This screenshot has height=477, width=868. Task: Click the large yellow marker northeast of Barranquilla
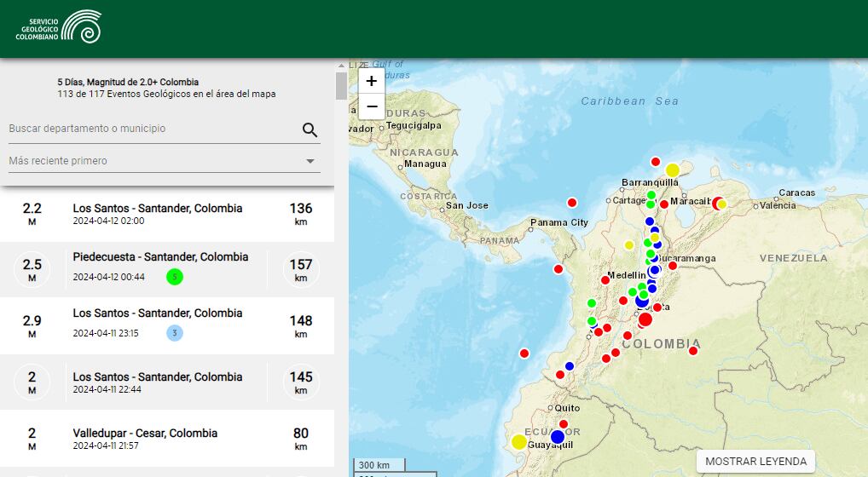point(673,170)
